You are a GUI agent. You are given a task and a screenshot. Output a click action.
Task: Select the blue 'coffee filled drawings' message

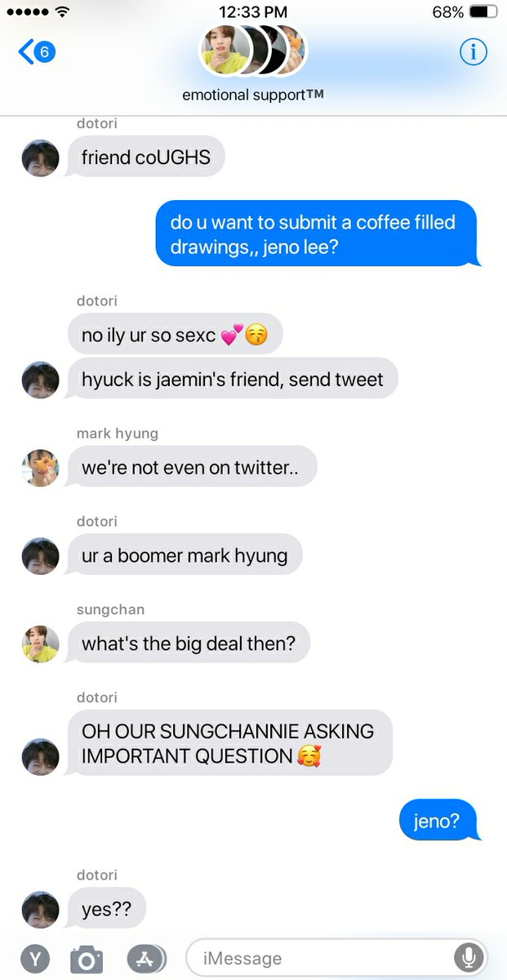pyautogui.click(x=318, y=234)
